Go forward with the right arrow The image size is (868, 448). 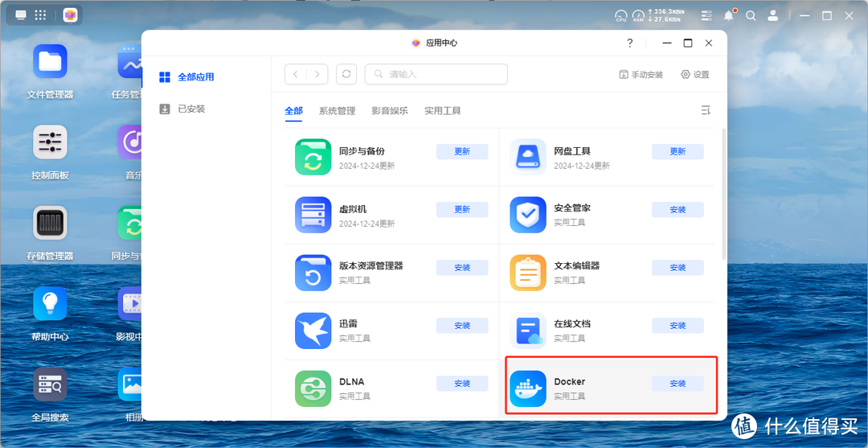(317, 74)
